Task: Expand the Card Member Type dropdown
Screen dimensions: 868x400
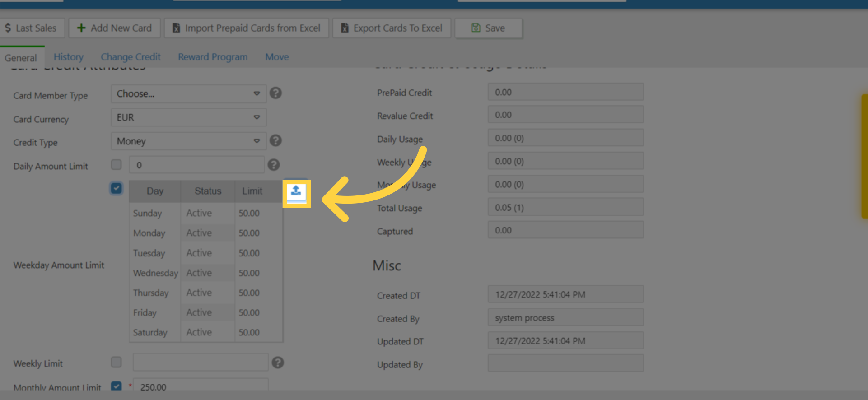Action: tap(189, 94)
